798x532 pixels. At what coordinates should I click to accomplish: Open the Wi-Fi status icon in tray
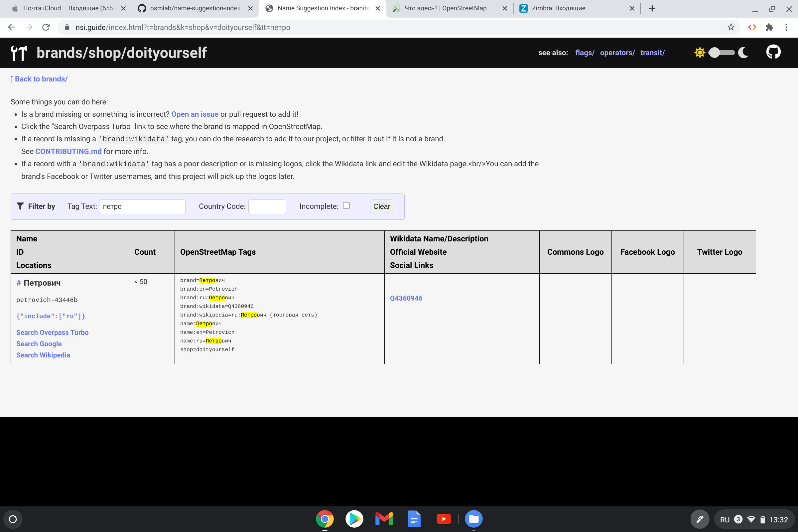[751, 519]
